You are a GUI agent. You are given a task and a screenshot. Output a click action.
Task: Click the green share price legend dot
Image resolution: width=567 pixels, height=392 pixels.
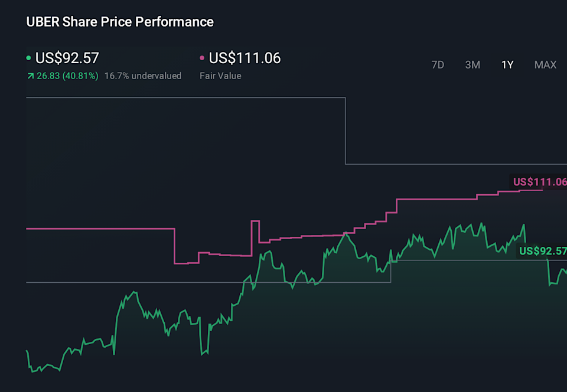(x=29, y=58)
